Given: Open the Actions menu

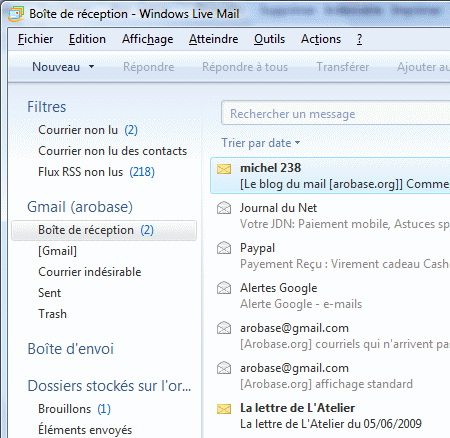Looking at the screenshot, I should pyautogui.click(x=321, y=39).
